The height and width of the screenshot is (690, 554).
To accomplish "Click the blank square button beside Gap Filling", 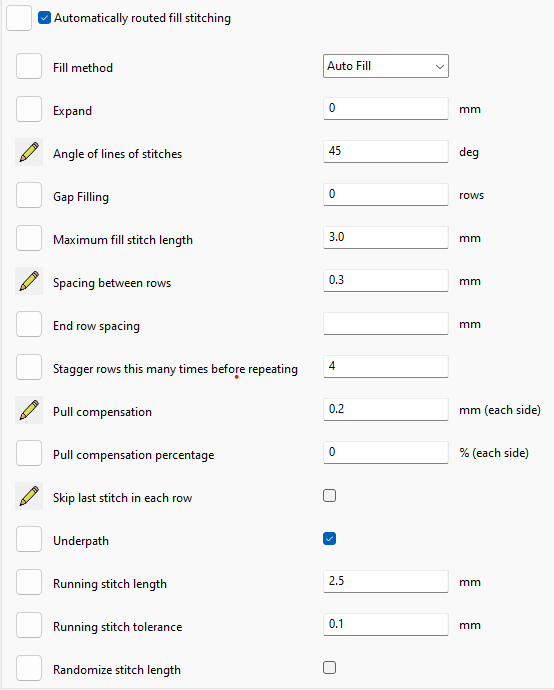I will point(29,195).
